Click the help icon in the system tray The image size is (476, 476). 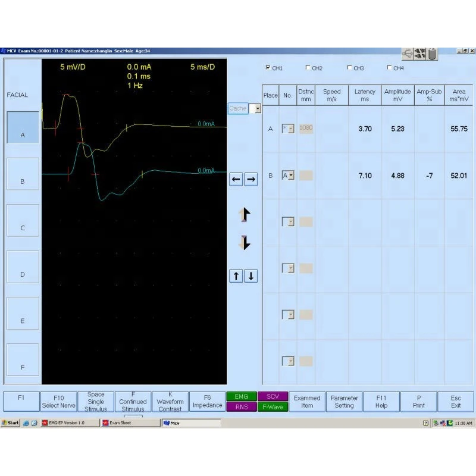(x=425, y=423)
